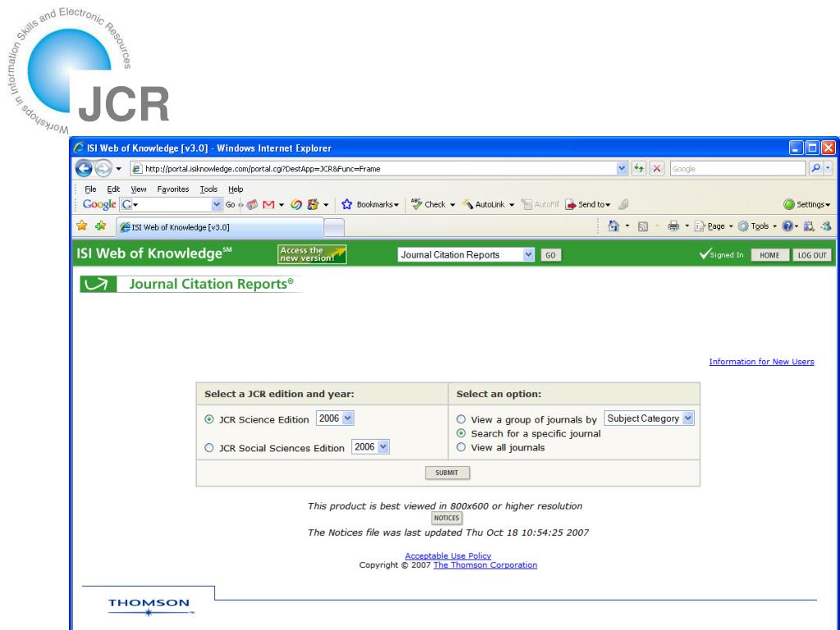The image size is (840, 630).
Task: Click the Go button in Google toolbar
Action: [230, 204]
